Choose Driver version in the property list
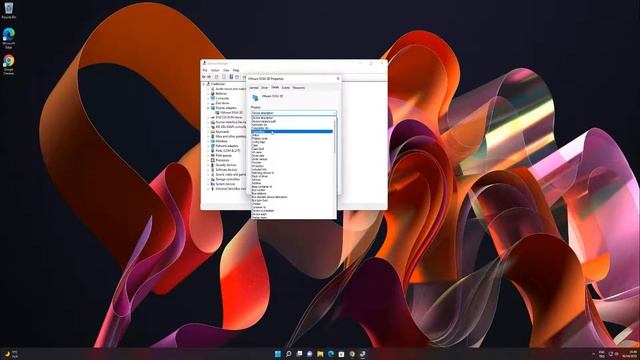This screenshot has height=360, width=640. [x=260, y=159]
